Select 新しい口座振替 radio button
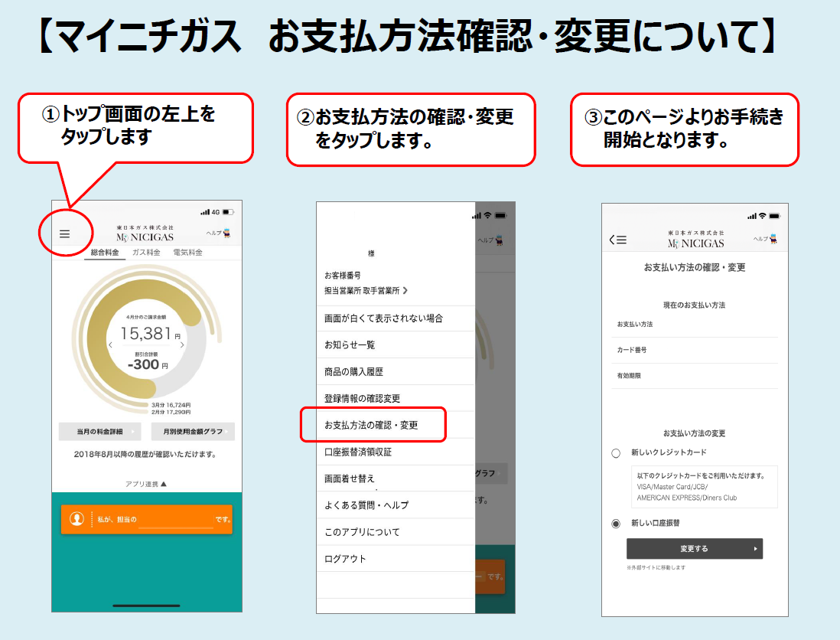 pyautogui.click(x=616, y=524)
